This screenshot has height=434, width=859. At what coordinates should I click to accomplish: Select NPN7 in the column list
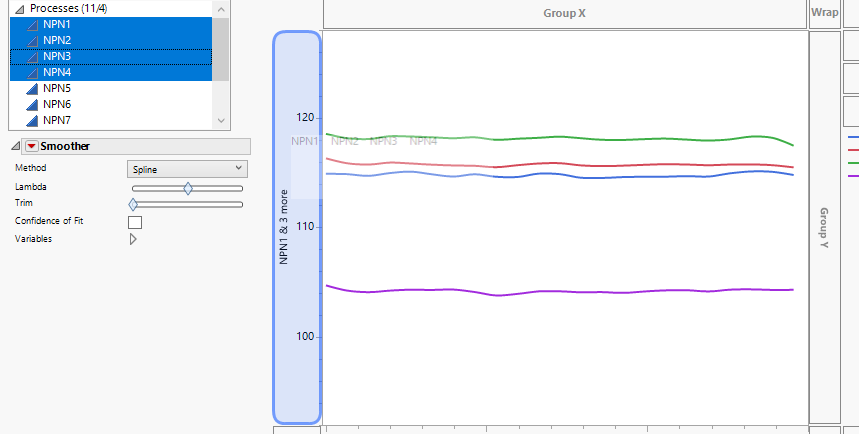click(x=111, y=121)
